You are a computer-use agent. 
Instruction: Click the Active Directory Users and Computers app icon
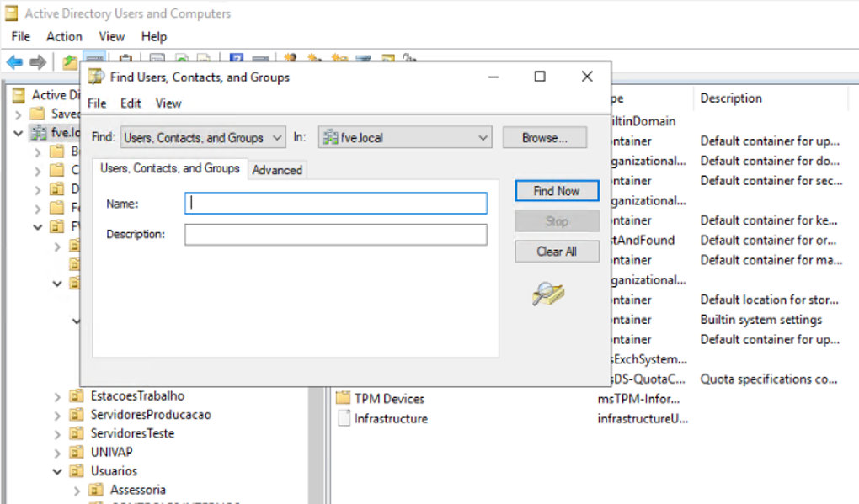12,13
